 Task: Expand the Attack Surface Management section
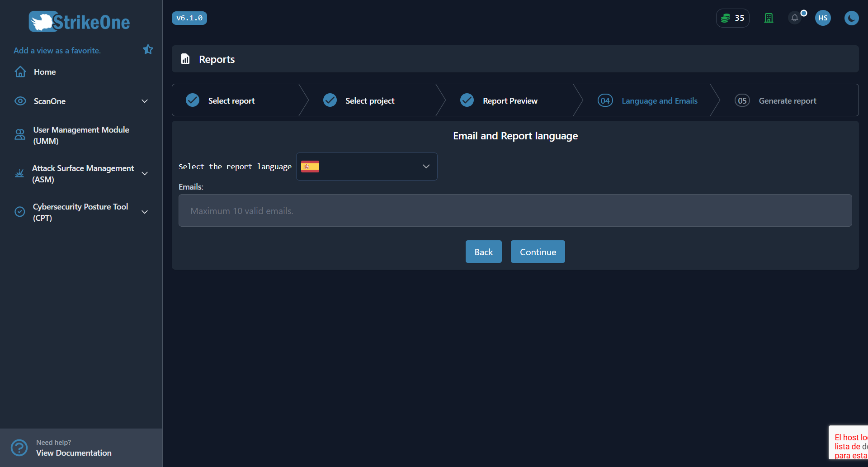[145, 173]
